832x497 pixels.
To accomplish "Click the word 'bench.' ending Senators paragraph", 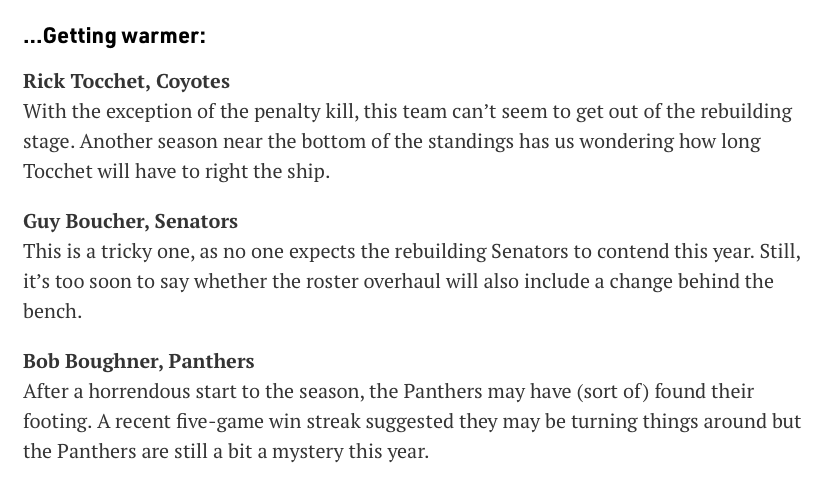I will pos(53,311).
